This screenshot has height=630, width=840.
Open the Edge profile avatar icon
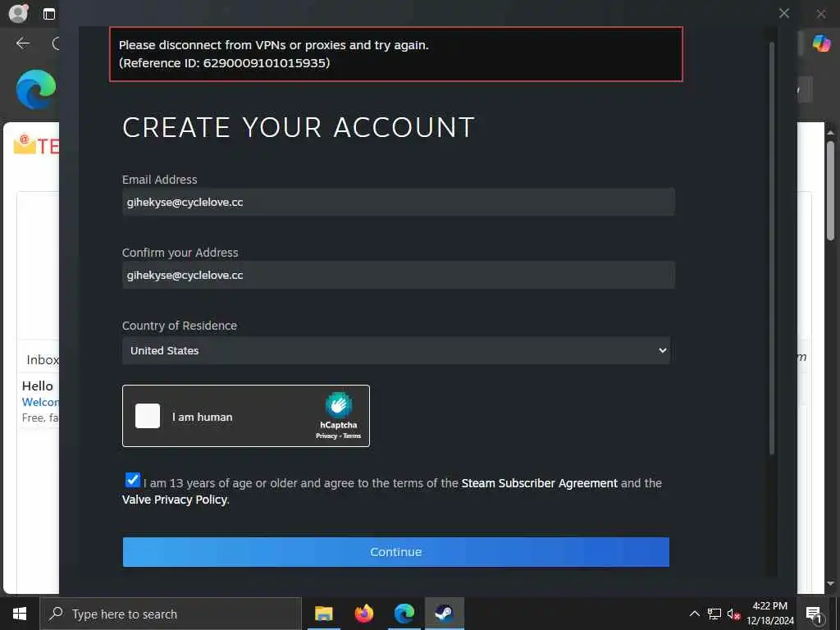(x=18, y=13)
